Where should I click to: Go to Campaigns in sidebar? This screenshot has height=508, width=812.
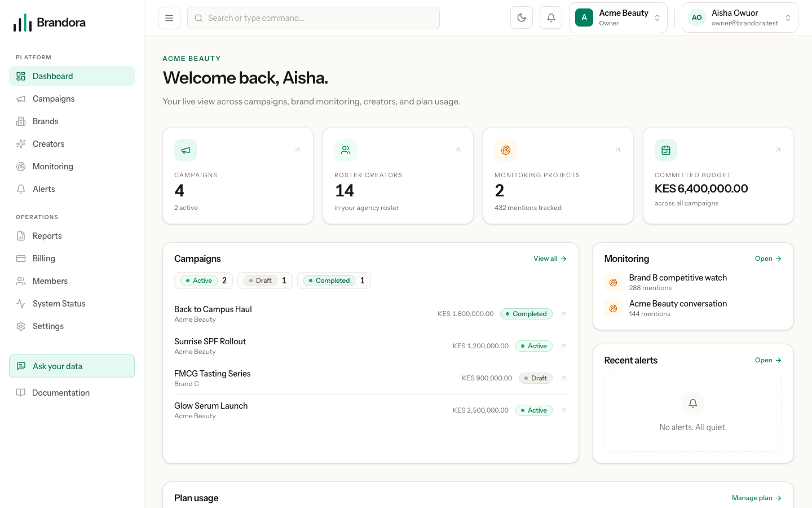[72, 99]
